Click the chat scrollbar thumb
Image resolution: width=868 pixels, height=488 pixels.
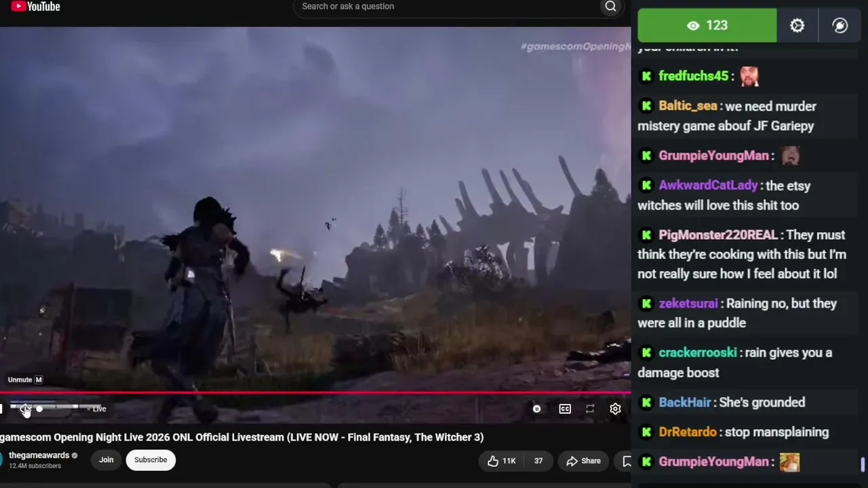tap(863, 465)
